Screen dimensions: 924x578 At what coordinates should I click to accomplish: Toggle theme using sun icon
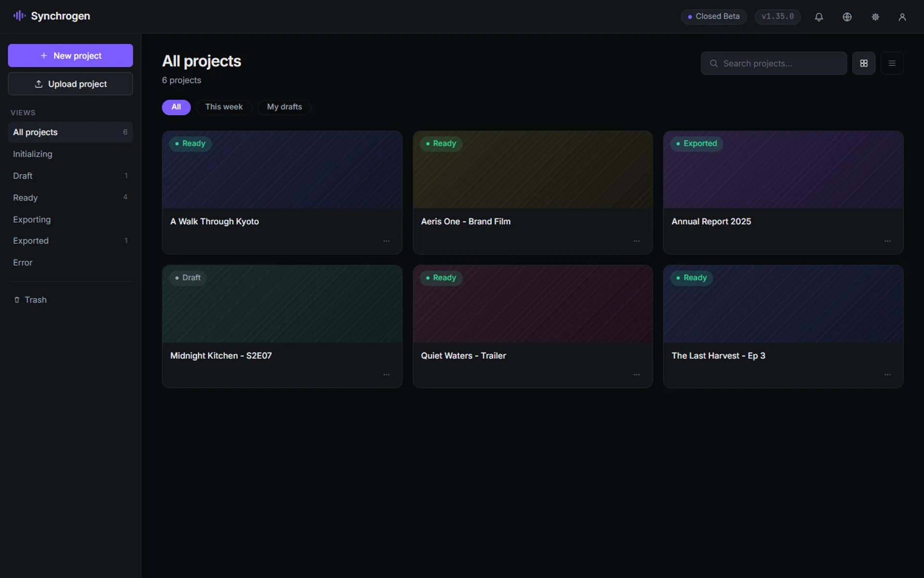[875, 17]
